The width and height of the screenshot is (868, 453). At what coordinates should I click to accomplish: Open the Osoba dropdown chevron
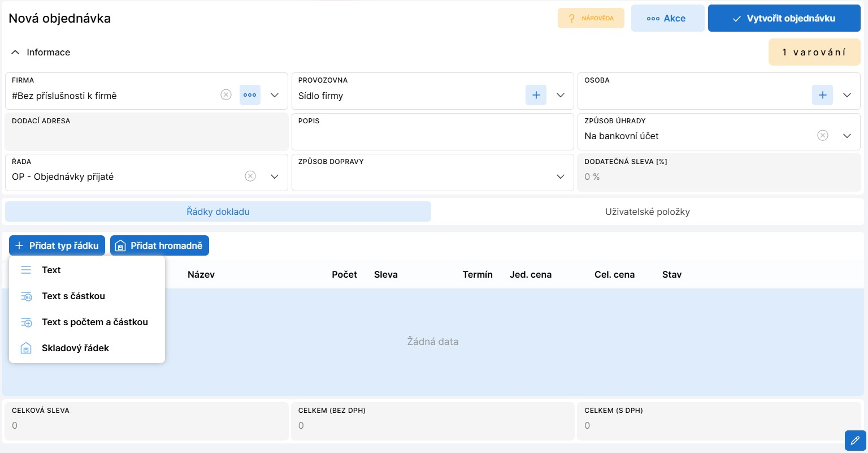pos(847,95)
